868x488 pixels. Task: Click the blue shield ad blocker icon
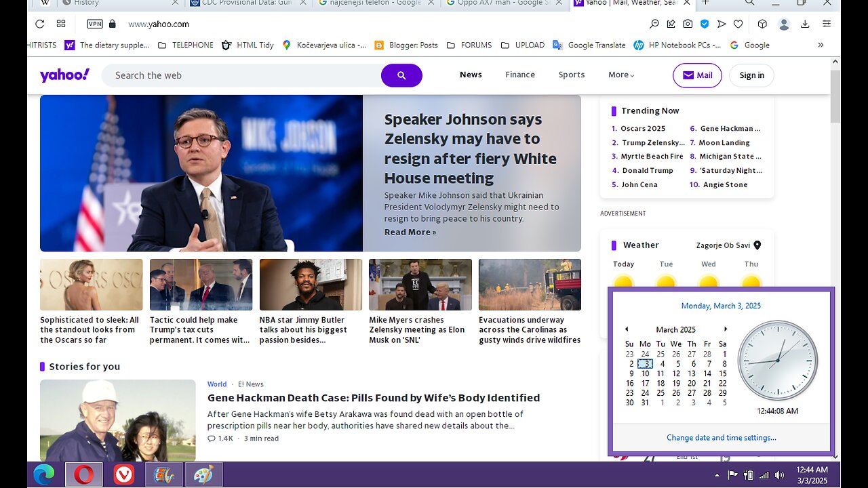click(x=705, y=24)
